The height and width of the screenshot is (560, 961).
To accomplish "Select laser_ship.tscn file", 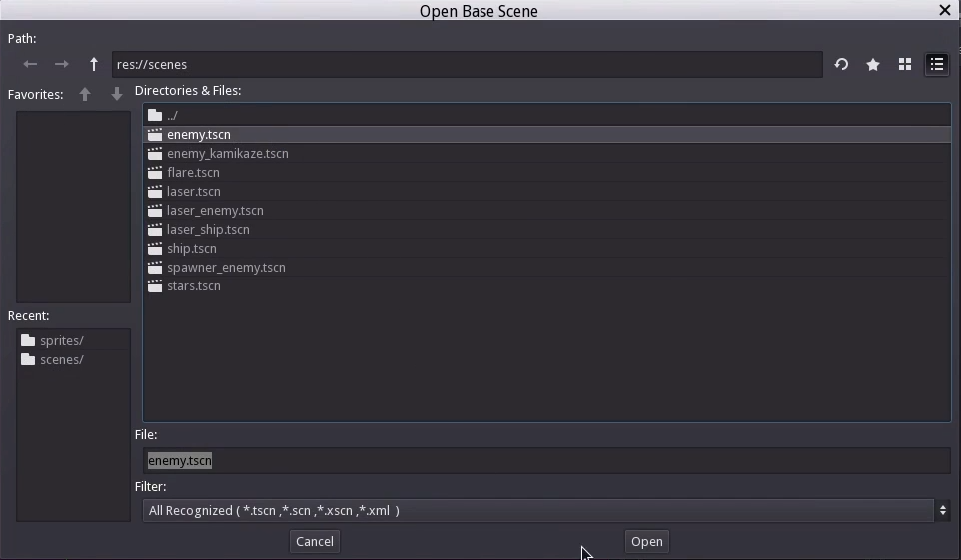I will click(x=546, y=230).
